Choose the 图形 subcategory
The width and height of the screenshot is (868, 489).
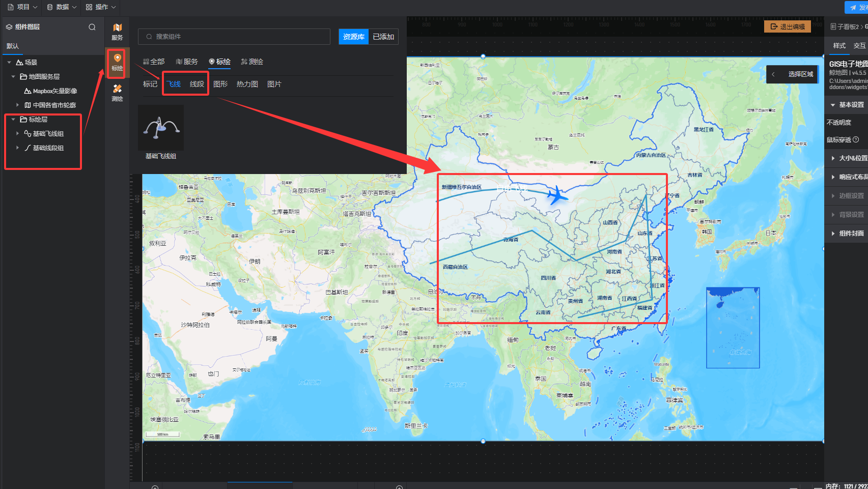tap(220, 84)
